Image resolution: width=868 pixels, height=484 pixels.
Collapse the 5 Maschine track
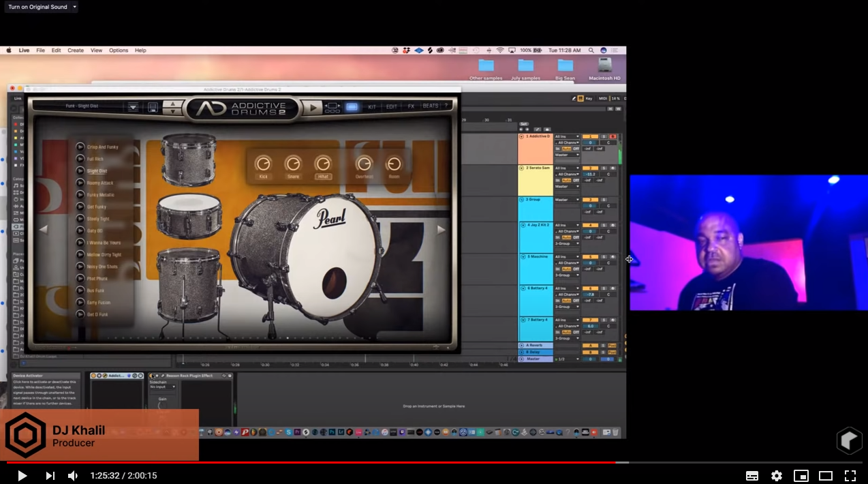(522, 256)
